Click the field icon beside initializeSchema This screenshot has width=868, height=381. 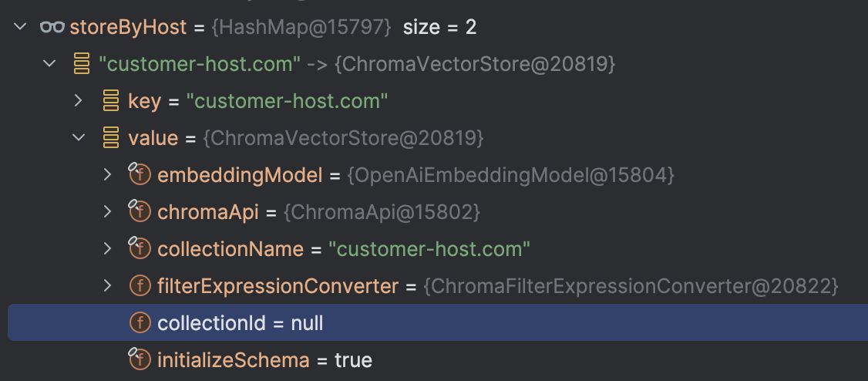(x=139, y=359)
